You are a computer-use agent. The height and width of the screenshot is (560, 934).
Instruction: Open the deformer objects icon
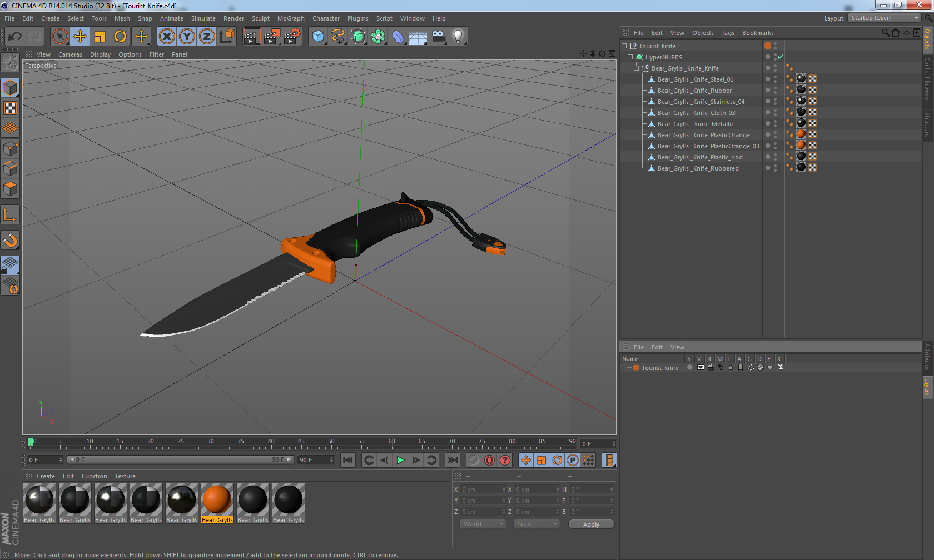click(x=398, y=37)
